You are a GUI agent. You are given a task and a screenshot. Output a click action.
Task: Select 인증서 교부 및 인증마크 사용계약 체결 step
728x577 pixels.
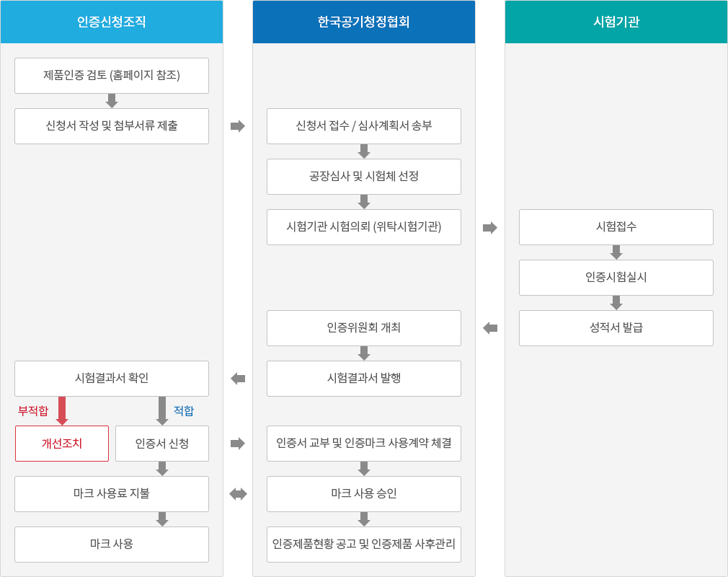[364, 444]
